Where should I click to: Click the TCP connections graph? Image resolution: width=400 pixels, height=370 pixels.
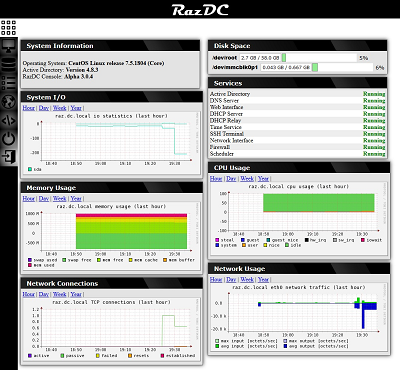tap(112, 329)
